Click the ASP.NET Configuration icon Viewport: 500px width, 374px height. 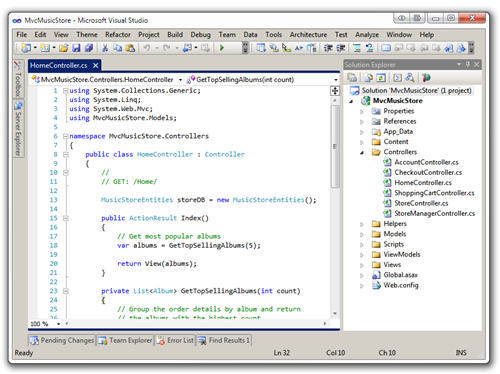(x=426, y=78)
